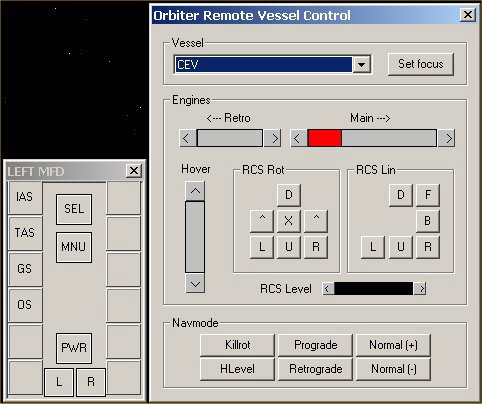Image resolution: width=482 pixels, height=404 pixels.
Task: Click Main engine slider right arrow
Action: [446, 138]
